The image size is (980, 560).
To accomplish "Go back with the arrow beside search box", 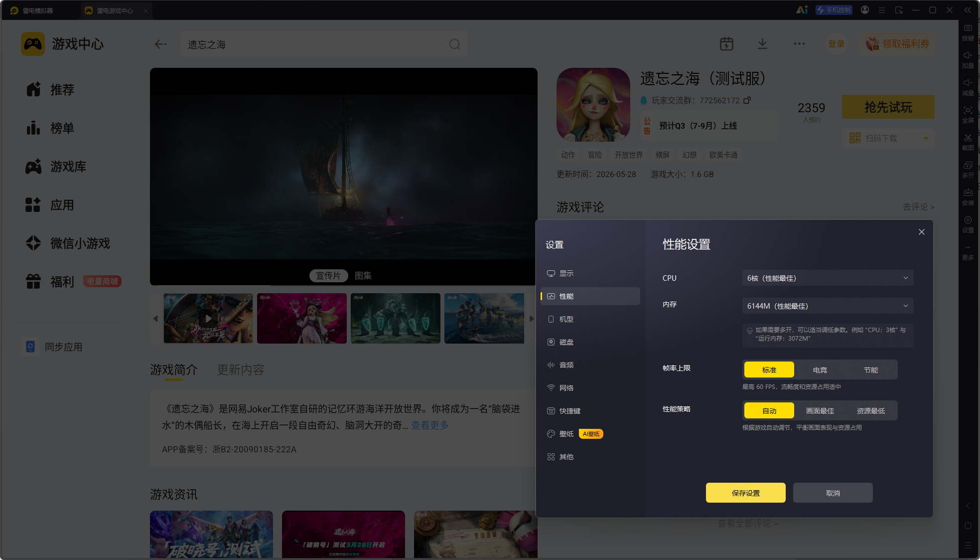I will point(160,44).
